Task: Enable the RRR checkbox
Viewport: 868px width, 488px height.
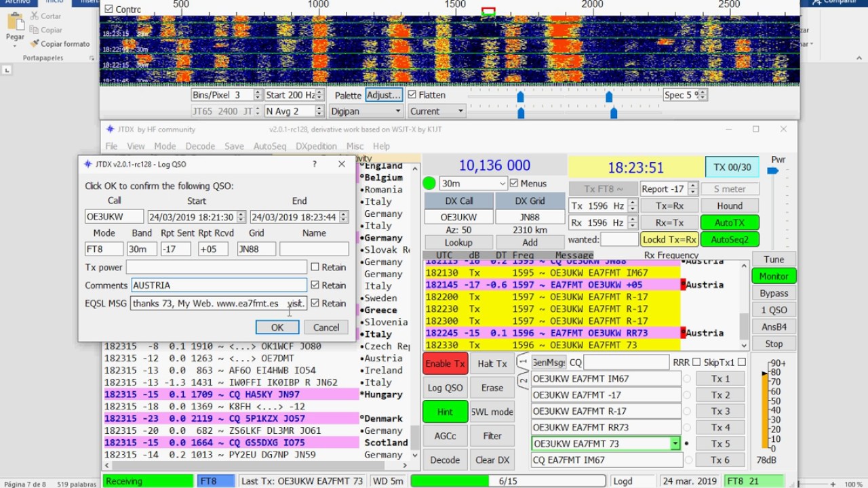Action: [x=696, y=363]
